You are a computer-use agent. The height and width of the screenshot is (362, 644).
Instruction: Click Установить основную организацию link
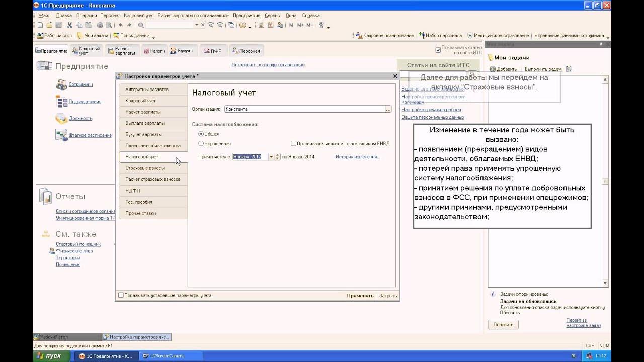tap(268, 65)
